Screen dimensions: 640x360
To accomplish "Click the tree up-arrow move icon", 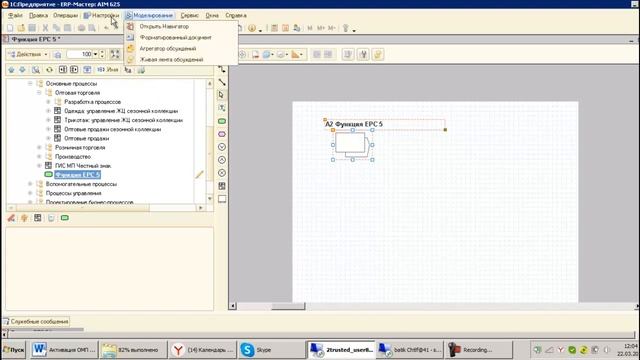I will click(11, 70).
